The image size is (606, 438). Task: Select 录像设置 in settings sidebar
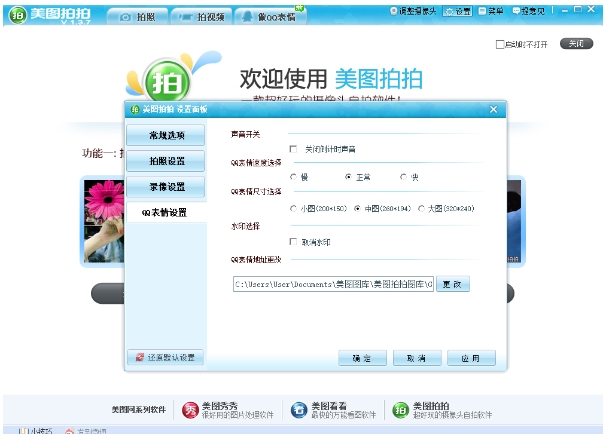[x=166, y=187]
